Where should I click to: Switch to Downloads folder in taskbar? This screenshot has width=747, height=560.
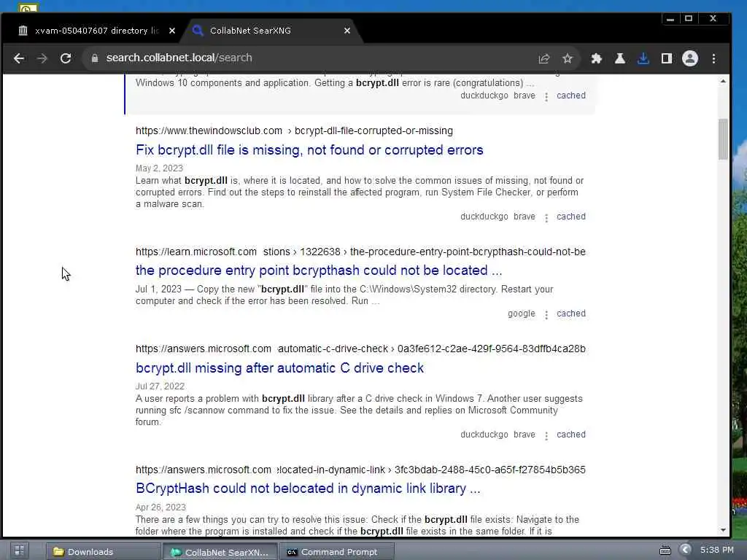point(103,552)
